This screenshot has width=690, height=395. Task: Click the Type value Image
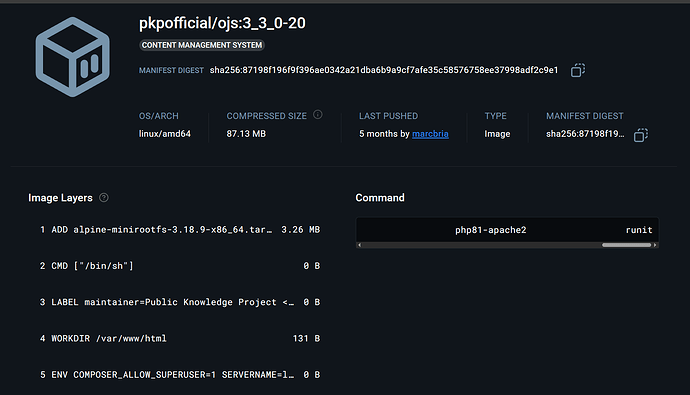click(497, 134)
